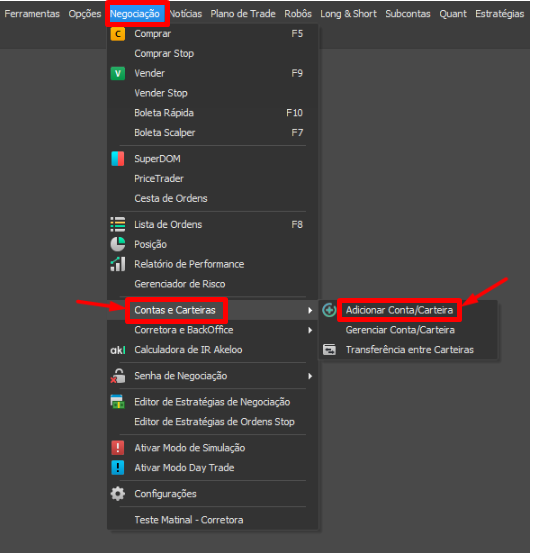Click the Posição pie chart icon
The height and width of the screenshot is (553, 533).
pos(118,244)
